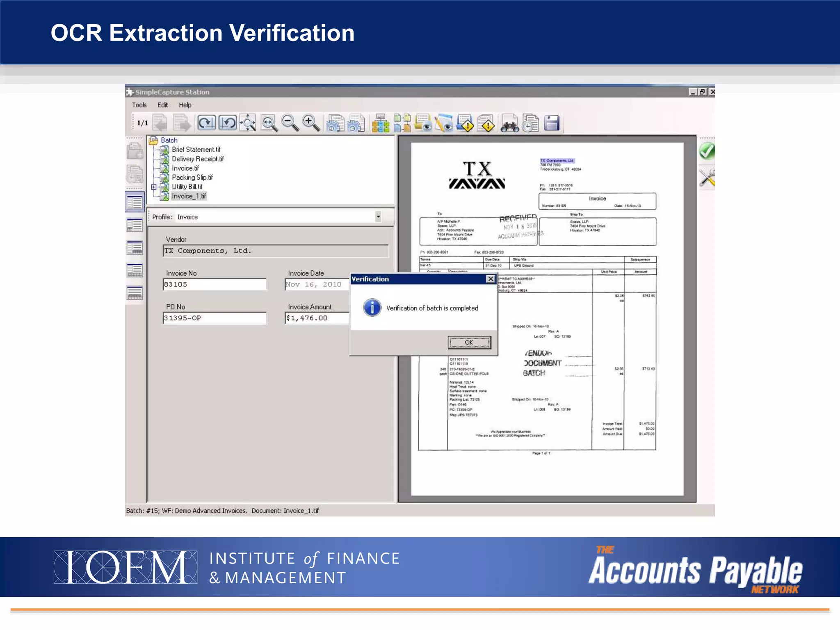Minimize the SimpleCapture Station window
840x630 pixels.
[693, 92]
